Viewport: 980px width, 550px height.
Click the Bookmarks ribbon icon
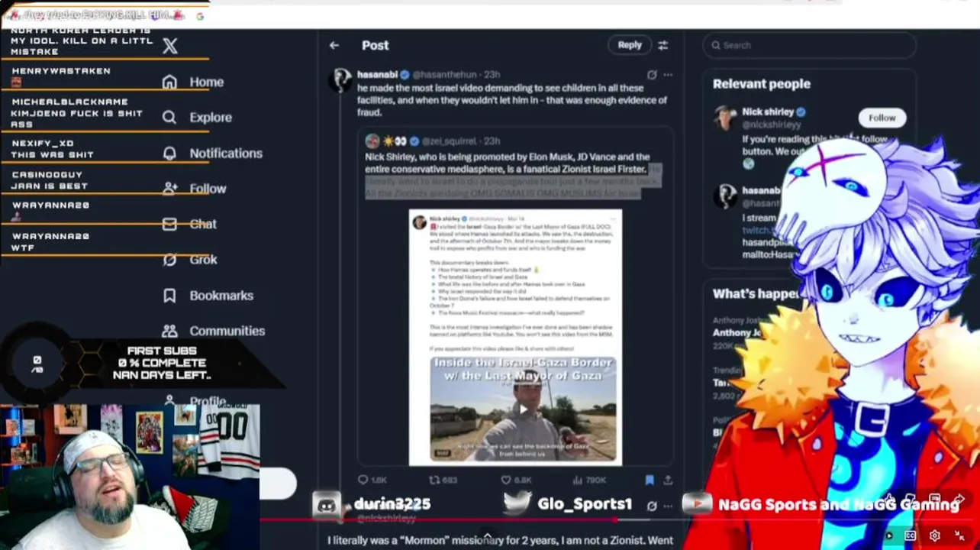tap(169, 296)
